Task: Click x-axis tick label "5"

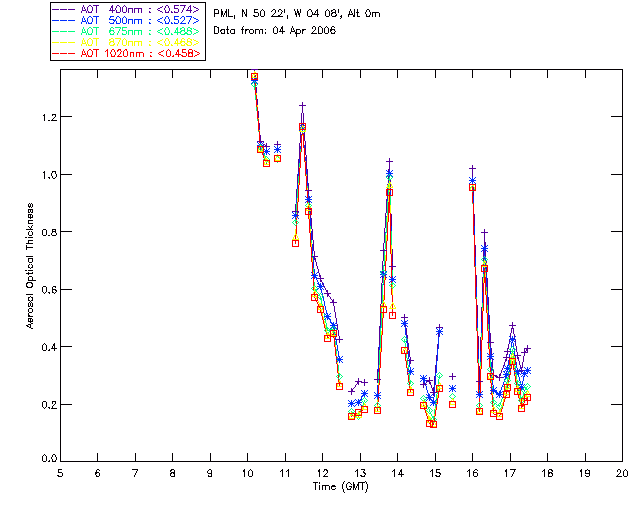Action: [x=60, y=473]
